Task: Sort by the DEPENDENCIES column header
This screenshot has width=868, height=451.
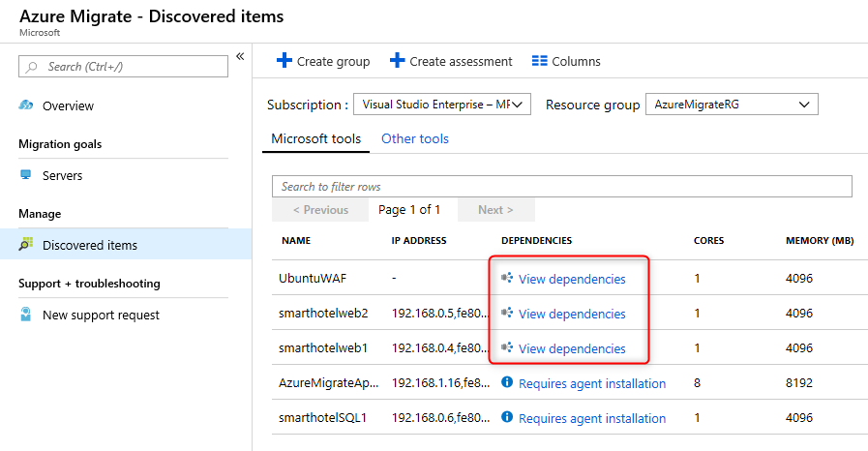Action: pos(536,241)
